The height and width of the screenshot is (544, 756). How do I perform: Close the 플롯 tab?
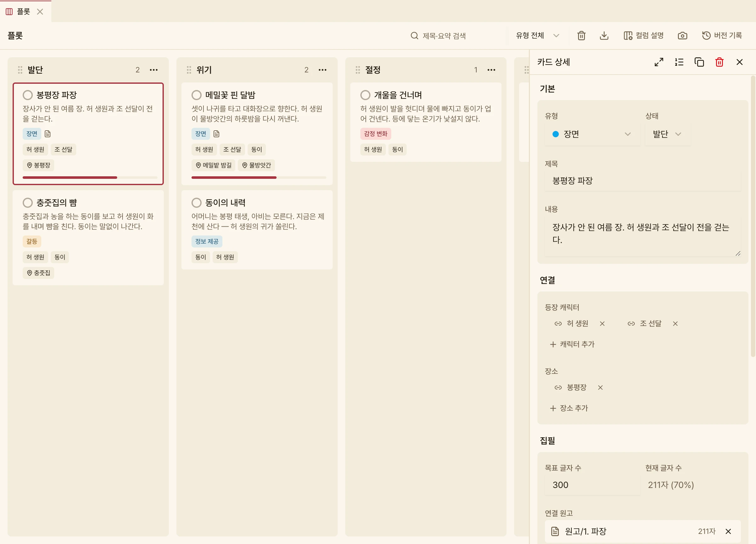pyautogui.click(x=40, y=12)
